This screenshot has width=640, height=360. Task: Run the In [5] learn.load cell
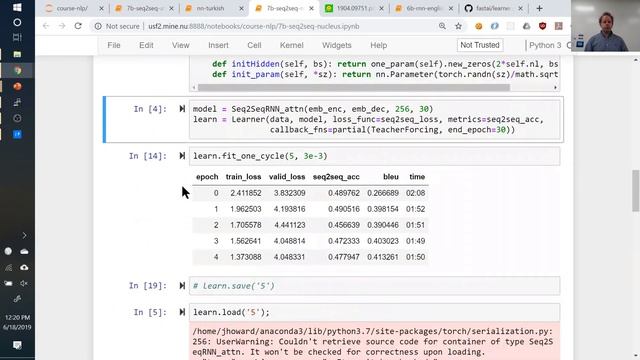point(182,312)
